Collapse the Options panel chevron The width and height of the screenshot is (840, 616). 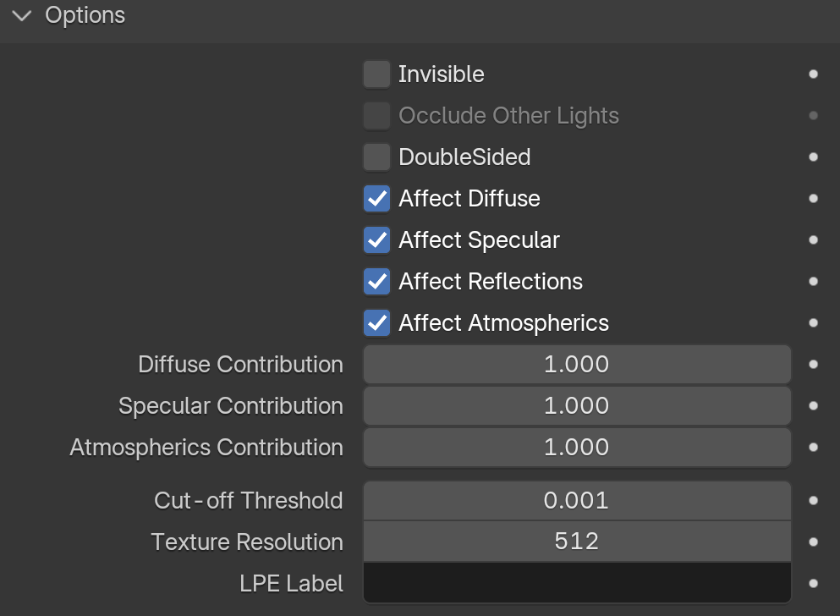[22, 15]
